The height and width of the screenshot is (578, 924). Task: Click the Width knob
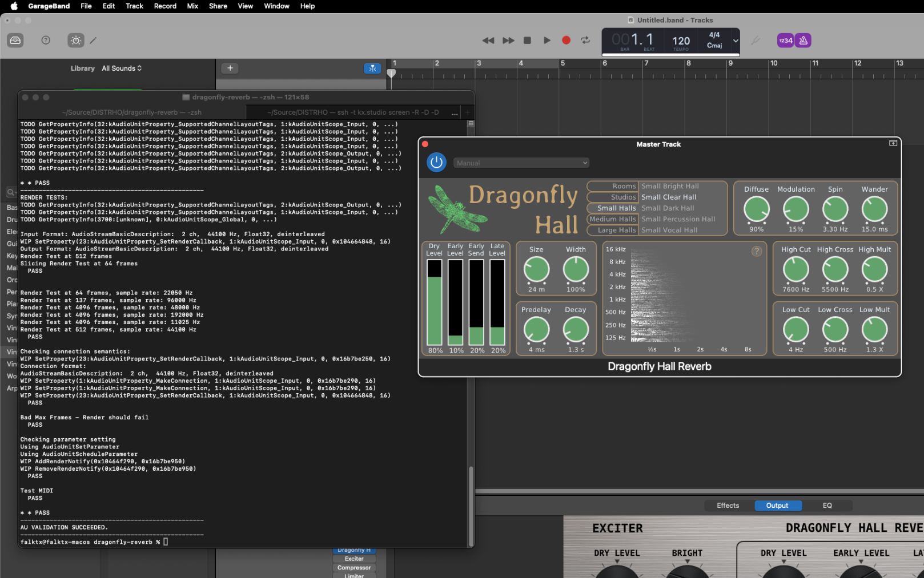[x=576, y=269]
